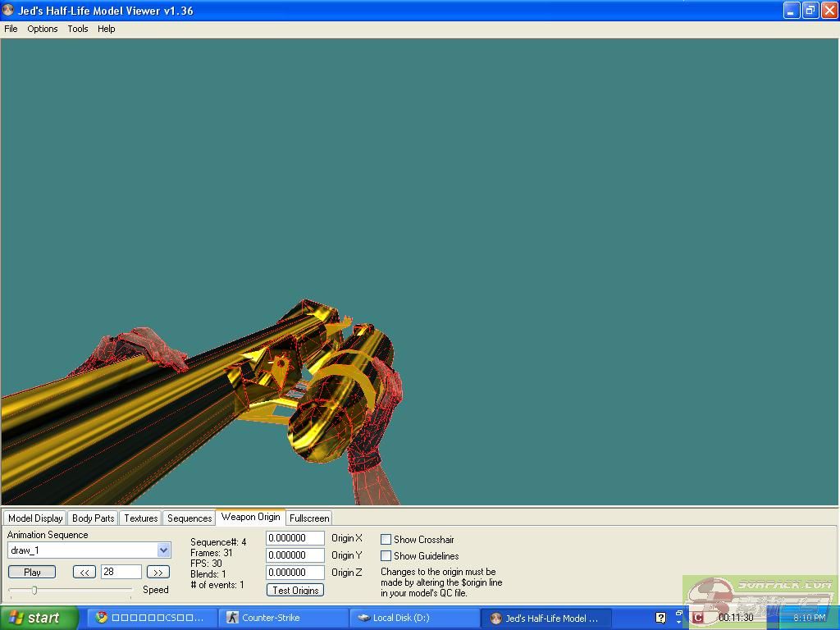
Task: Open the Tools menu
Action: point(78,29)
